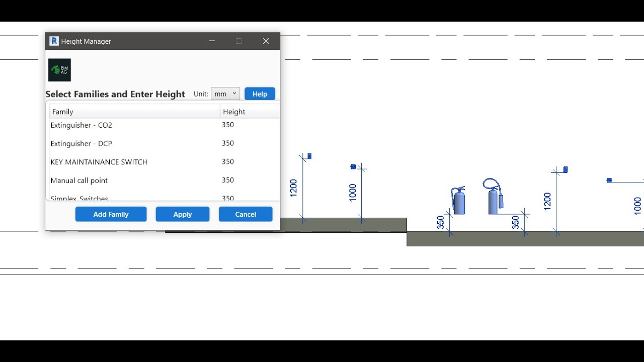Edit the height value for Extinguisher - DCP
The height and width of the screenshot is (362, 644).
(228, 143)
